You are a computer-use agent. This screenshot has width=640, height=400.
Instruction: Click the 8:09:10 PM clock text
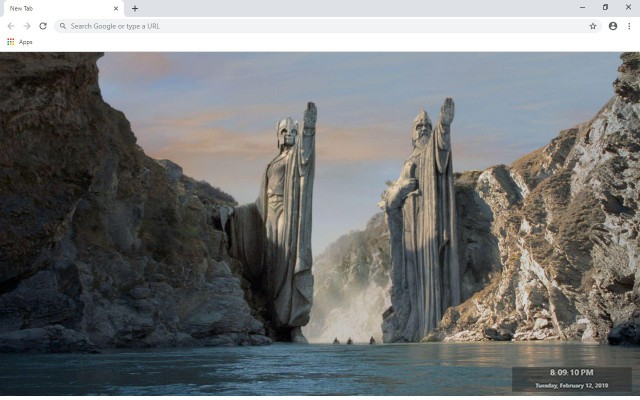point(571,373)
